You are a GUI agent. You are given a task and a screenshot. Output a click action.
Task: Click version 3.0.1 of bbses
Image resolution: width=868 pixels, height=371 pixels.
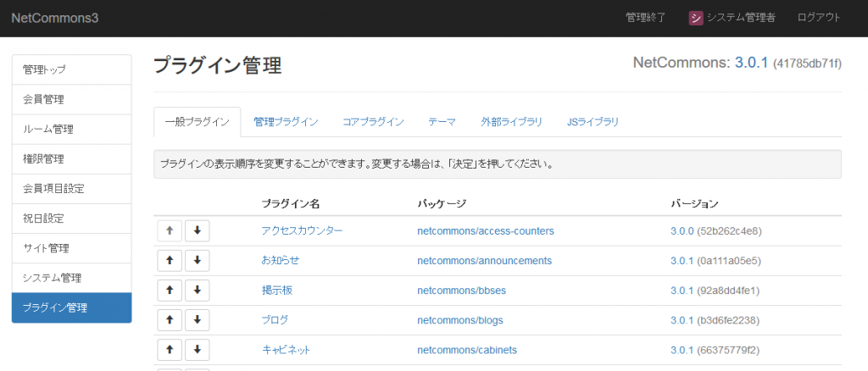(x=682, y=291)
